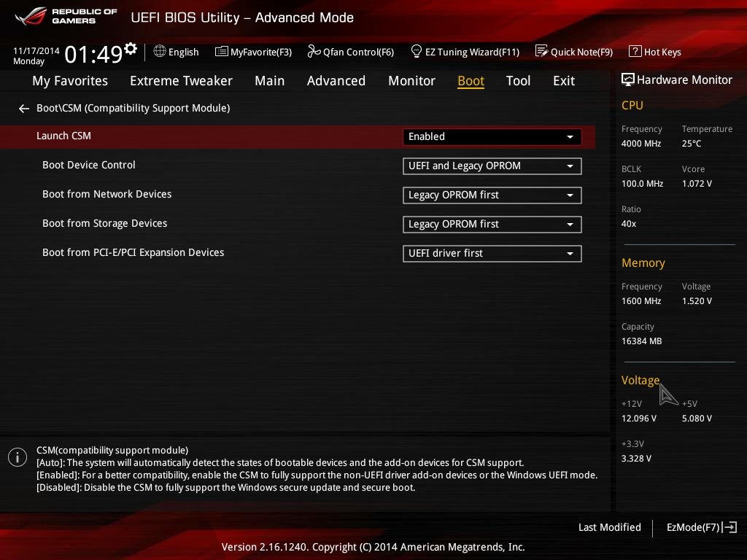Go to the Monitor tab
This screenshot has height=560, width=747.
click(x=411, y=81)
